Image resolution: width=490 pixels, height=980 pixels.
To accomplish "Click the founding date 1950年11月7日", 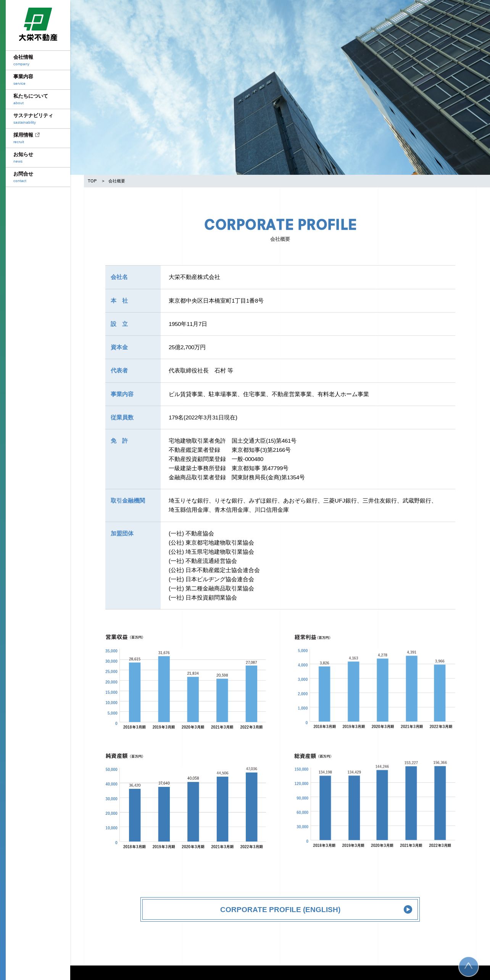I will click(x=188, y=324).
